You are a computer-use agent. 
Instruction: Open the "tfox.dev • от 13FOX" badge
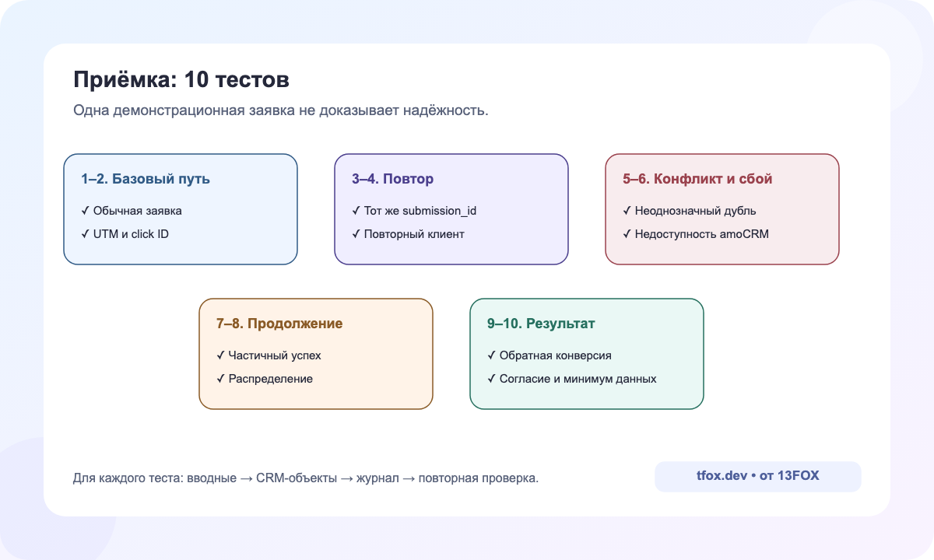click(758, 477)
